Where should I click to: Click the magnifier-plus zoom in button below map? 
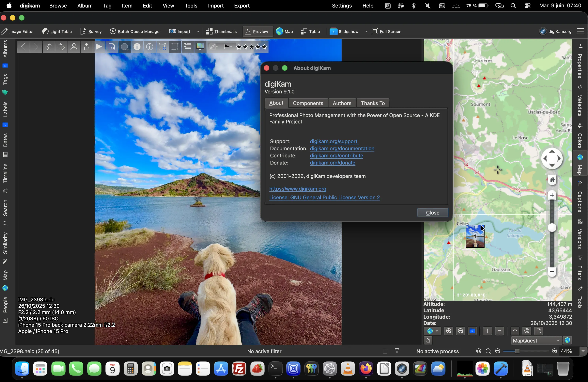point(449,331)
